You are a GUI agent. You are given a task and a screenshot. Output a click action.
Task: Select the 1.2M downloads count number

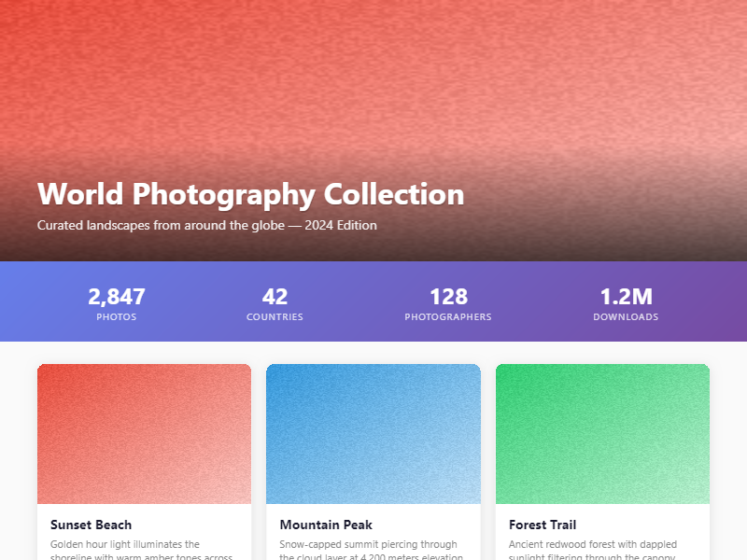pyautogui.click(x=626, y=297)
